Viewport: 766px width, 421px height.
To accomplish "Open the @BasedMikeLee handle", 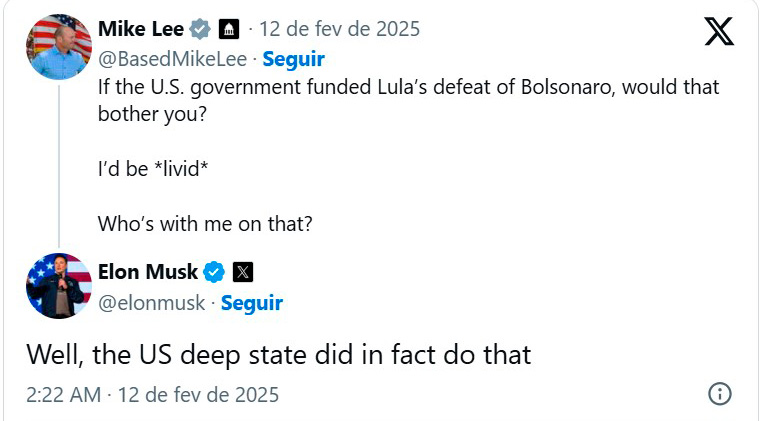I will coord(171,59).
